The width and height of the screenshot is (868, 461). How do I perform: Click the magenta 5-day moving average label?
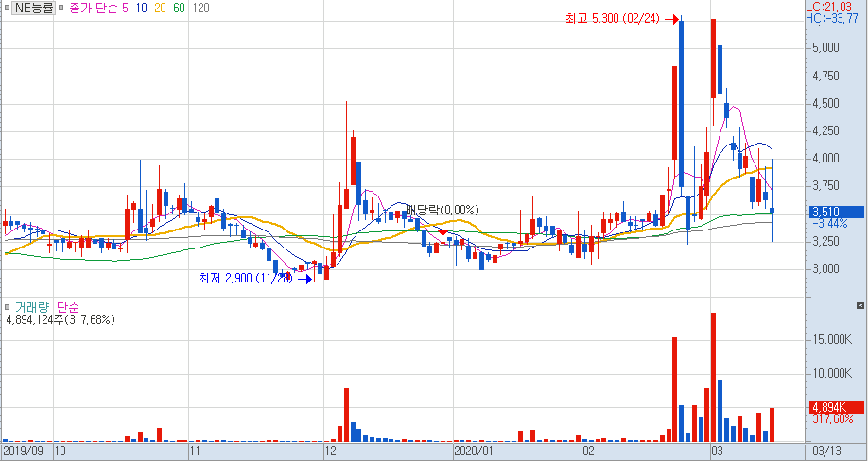(125, 9)
